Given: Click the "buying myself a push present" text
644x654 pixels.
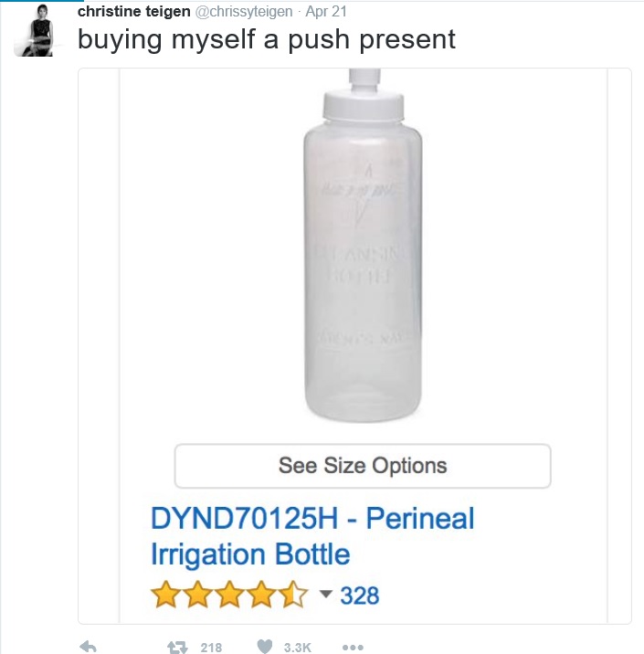Looking at the screenshot, I should [x=266, y=40].
